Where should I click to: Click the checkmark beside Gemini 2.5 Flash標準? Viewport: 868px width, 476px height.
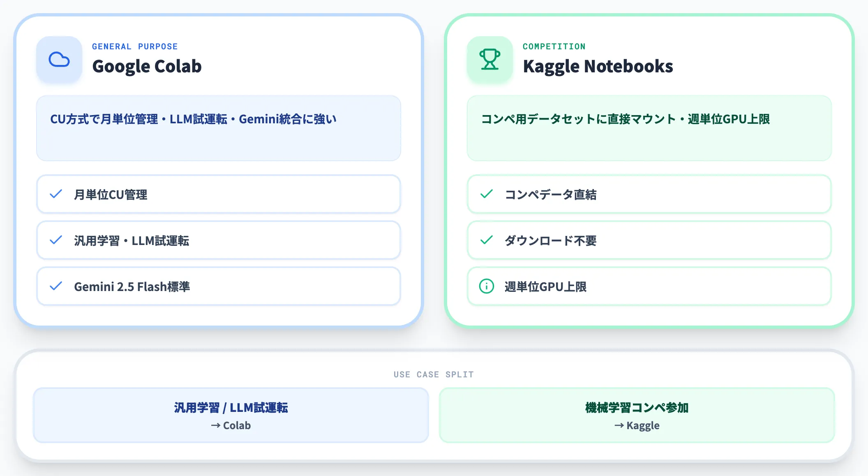(x=56, y=286)
